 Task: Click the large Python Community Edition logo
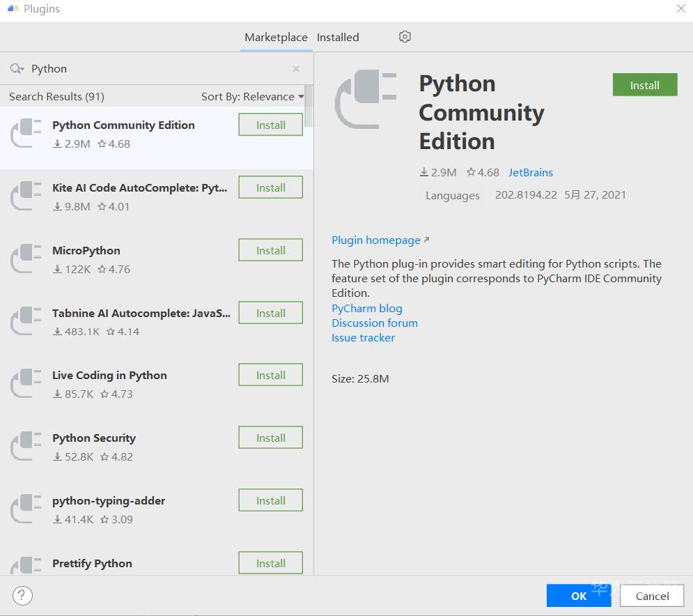[366, 98]
